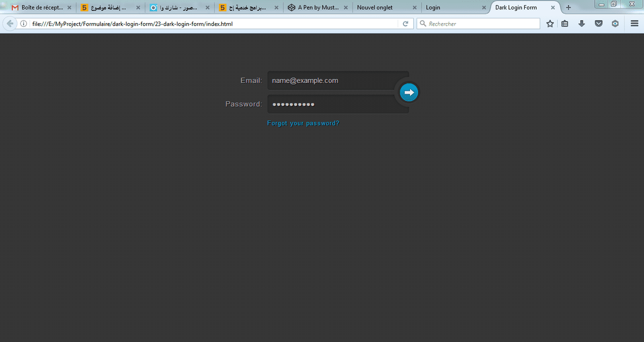The height and width of the screenshot is (342, 644).
Task: Click the Gmail favicon on first tab
Action: (x=15, y=8)
